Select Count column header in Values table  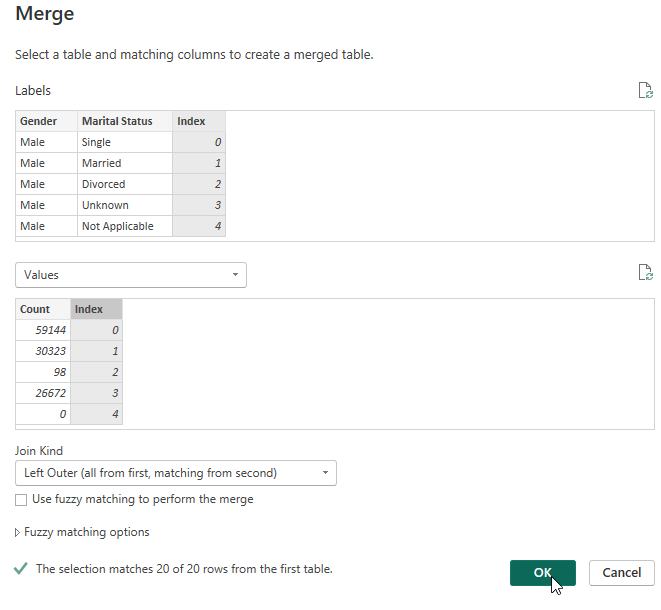click(x=43, y=309)
